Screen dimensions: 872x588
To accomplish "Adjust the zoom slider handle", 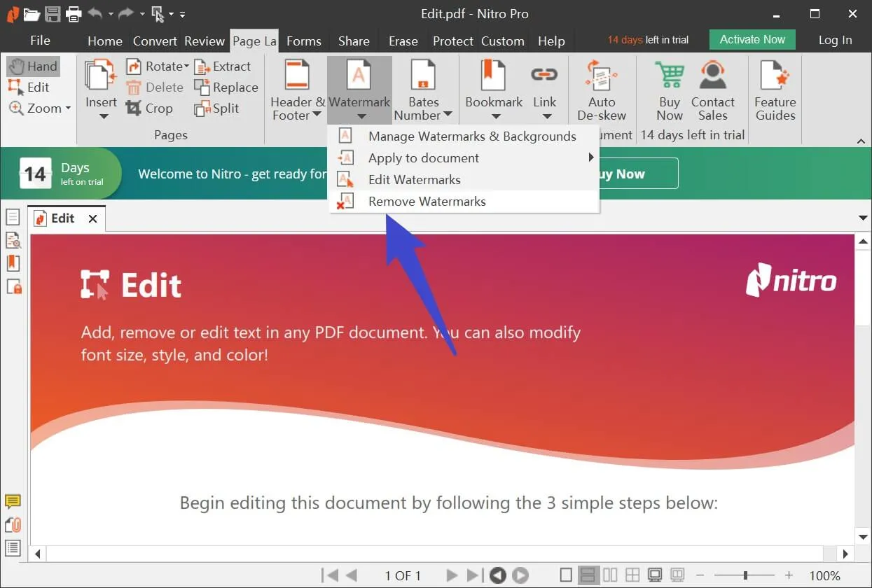I will click(x=745, y=575).
